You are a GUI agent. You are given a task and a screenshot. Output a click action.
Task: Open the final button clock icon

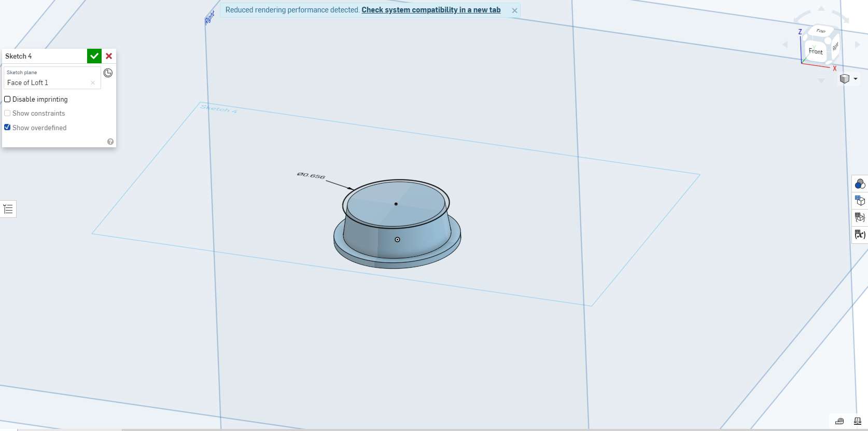[x=108, y=73]
